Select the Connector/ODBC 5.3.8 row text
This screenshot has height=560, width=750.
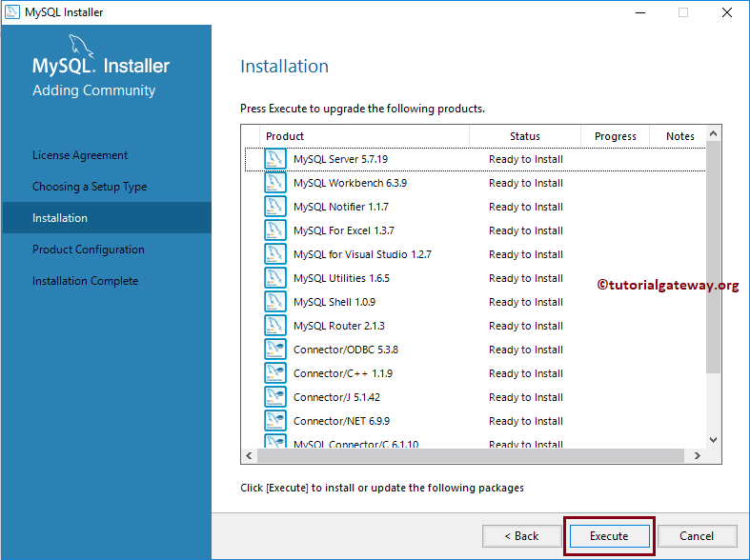[346, 350]
